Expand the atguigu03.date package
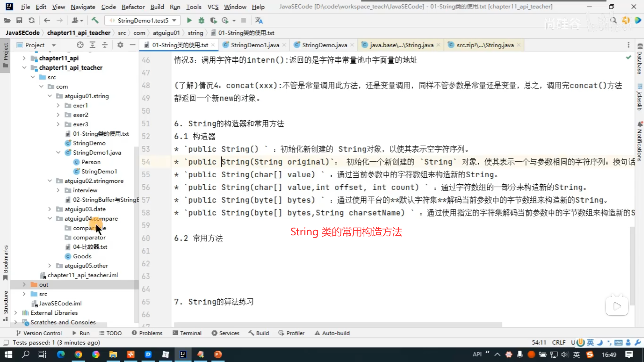The height and width of the screenshot is (362, 644). click(50, 209)
